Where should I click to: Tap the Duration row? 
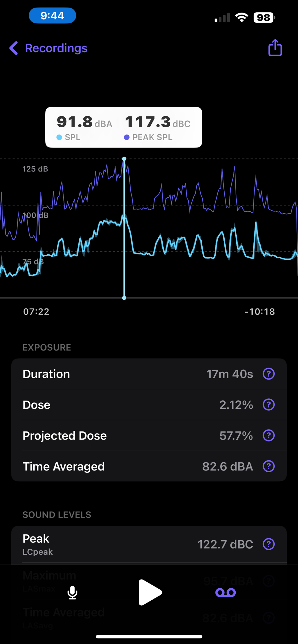tap(149, 374)
